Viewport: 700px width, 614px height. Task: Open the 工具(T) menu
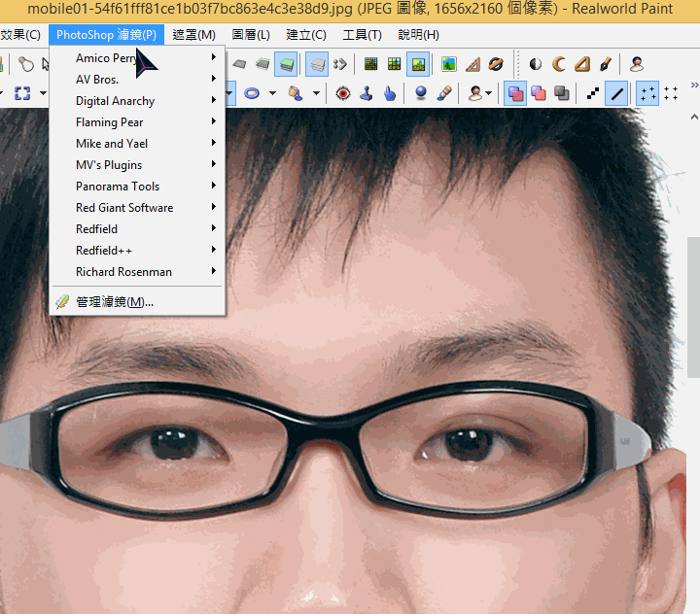(362, 35)
